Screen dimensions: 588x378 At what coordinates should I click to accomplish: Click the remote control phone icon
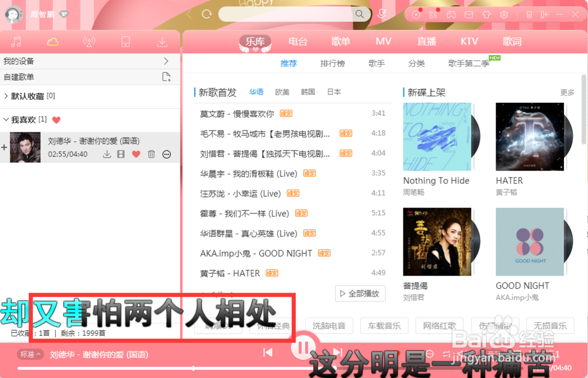coord(529,15)
